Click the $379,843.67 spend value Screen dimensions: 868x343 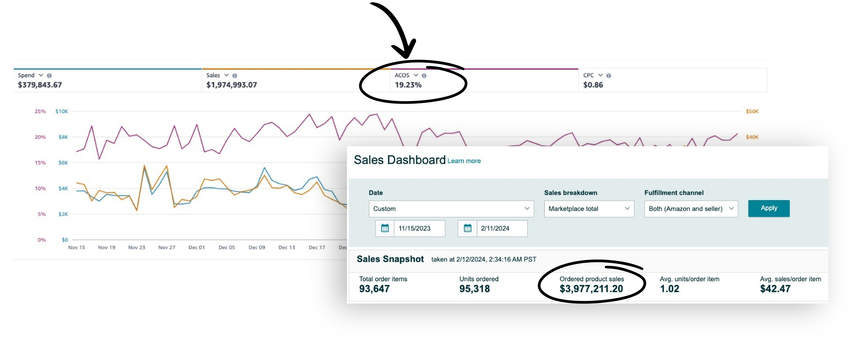point(40,85)
